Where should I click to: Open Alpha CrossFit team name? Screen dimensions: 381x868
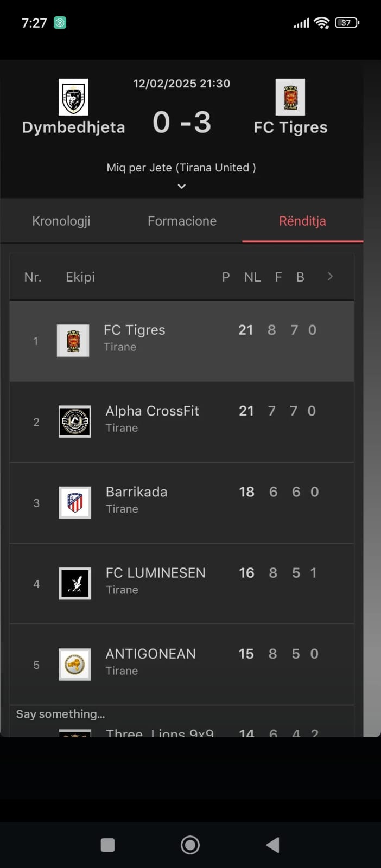pyautogui.click(x=152, y=411)
